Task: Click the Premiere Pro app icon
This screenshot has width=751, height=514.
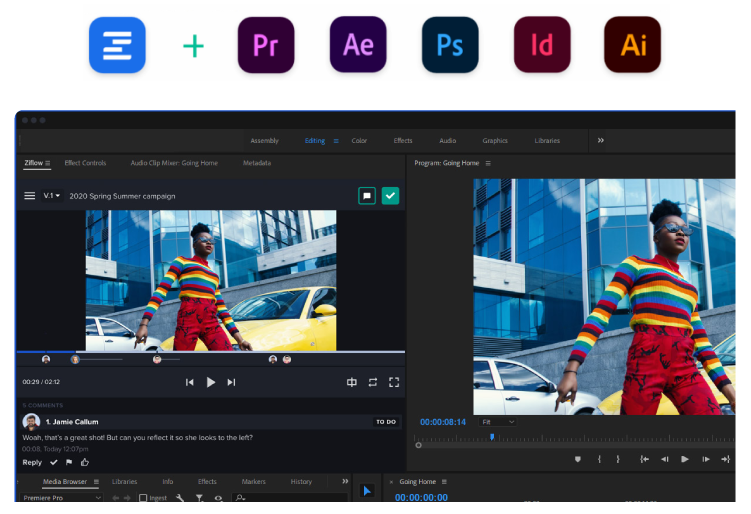Action: point(266,45)
